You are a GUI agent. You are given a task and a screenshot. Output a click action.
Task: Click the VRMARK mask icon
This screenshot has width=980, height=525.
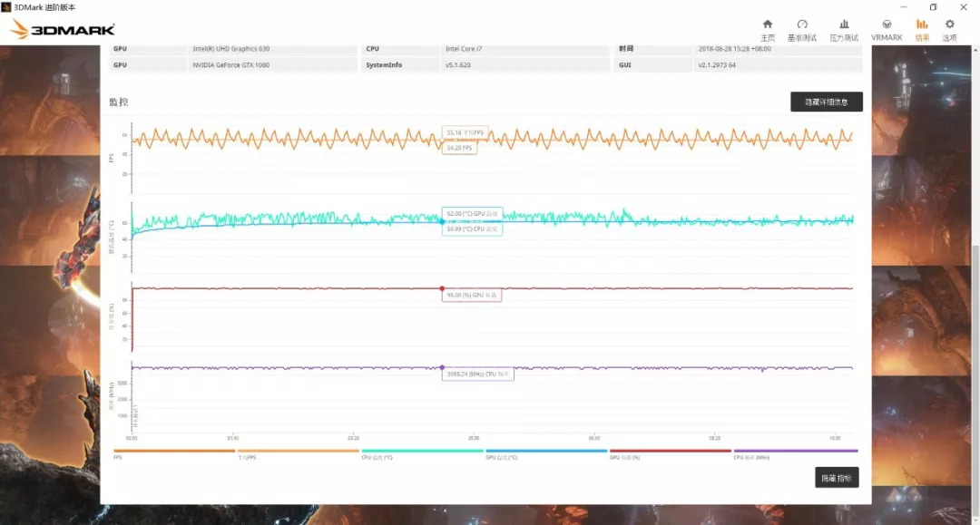pyautogui.click(x=887, y=27)
